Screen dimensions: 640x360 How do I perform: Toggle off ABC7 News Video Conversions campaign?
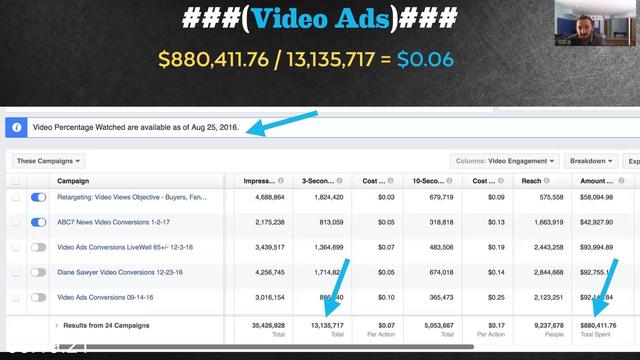[38, 222]
